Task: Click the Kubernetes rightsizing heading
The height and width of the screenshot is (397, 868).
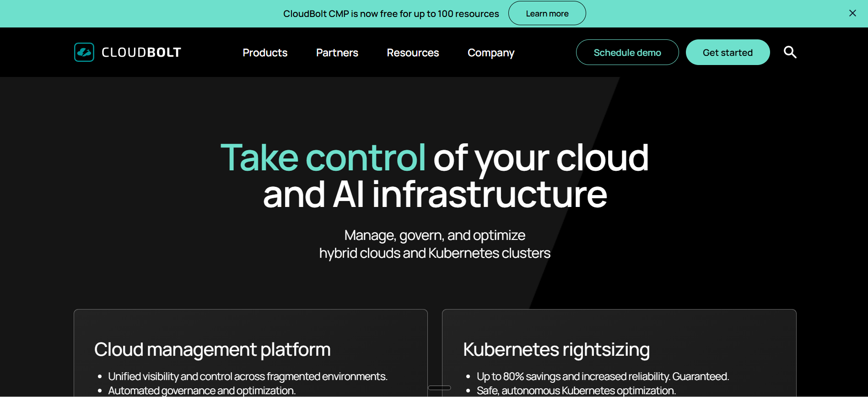Action: click(556, 350)
